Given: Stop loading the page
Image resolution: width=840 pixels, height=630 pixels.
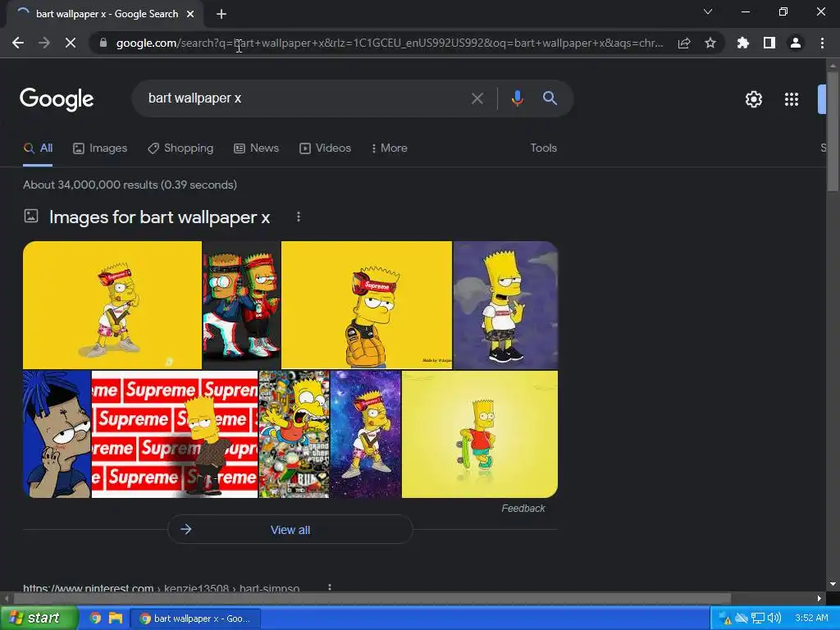Looking at the screenshot, I should tap(71, 43).
